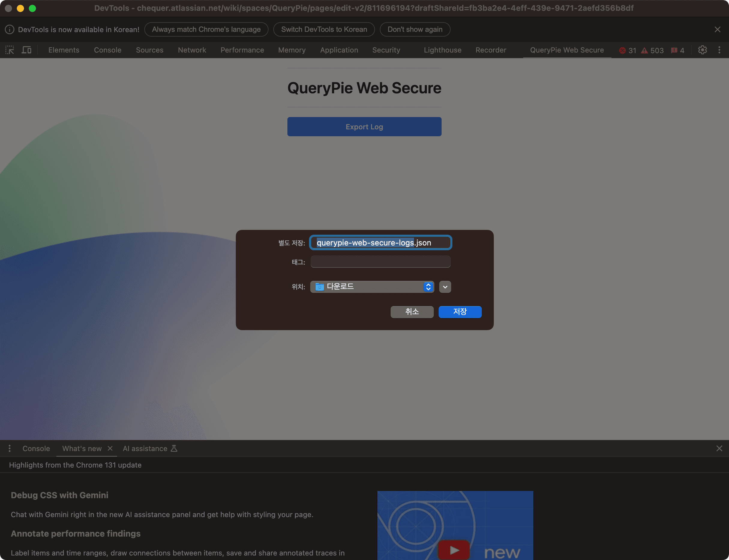Switch to the Network panel
729x560 pixels.
(192, 50)
